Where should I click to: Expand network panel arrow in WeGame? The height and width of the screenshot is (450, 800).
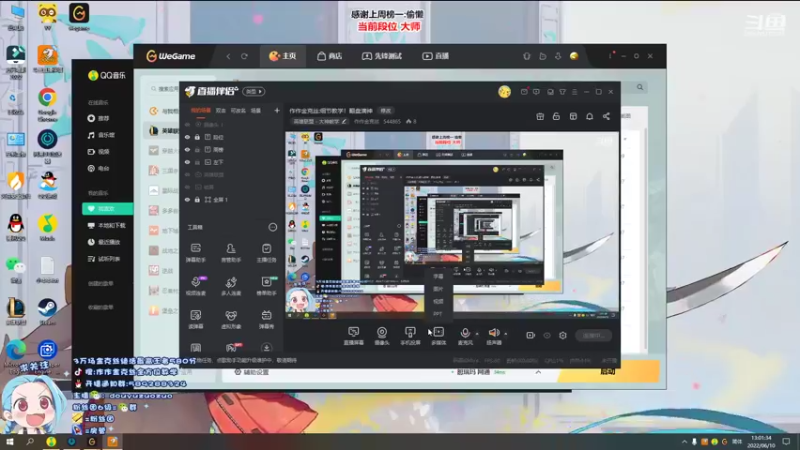538,372
